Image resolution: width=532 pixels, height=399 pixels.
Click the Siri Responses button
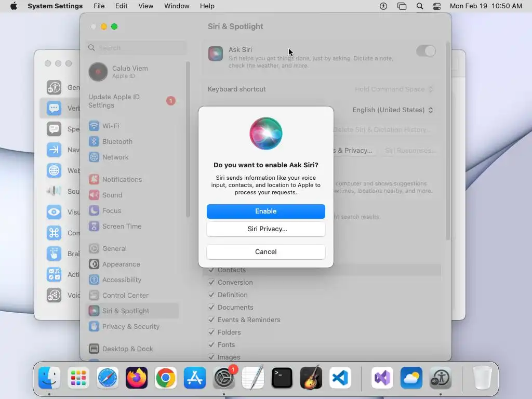point(410,150)
